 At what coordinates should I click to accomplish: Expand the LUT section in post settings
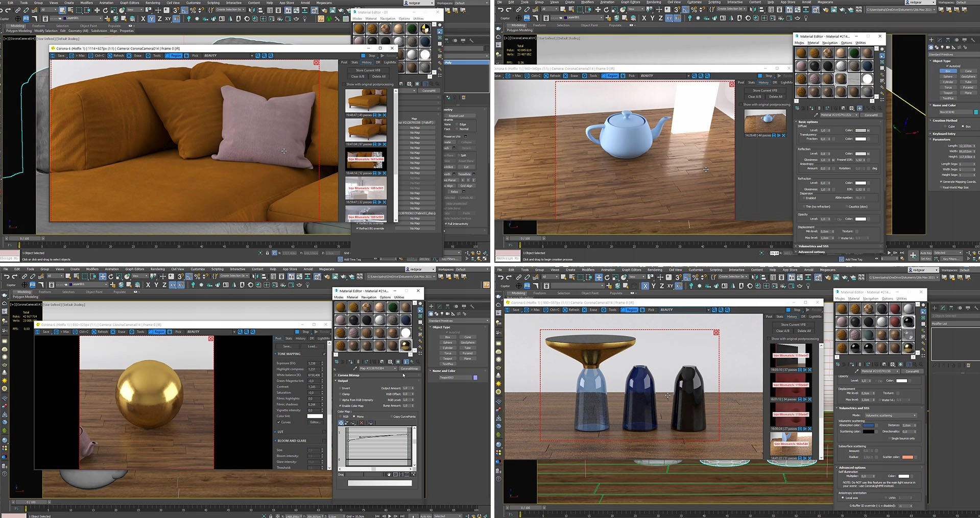tap(280, 432)
